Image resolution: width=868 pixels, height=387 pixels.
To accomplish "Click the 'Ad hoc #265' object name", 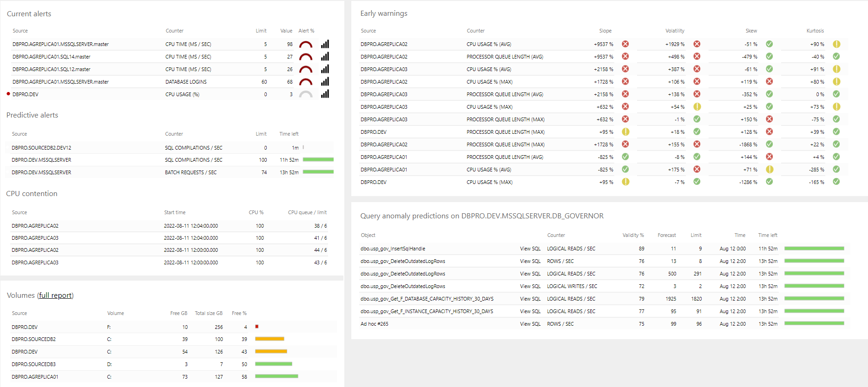I will click(x=375, y=324).
